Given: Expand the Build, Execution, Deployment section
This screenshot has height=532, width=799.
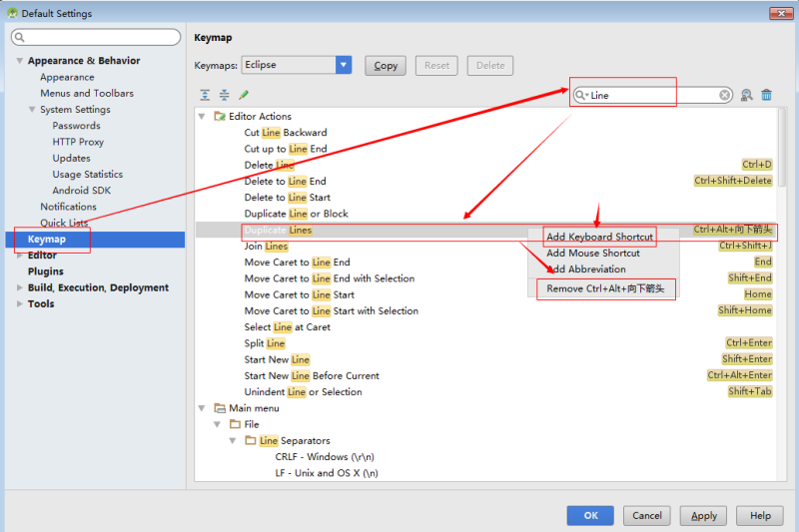Looking at the screenshot, I should coord(19,287).
